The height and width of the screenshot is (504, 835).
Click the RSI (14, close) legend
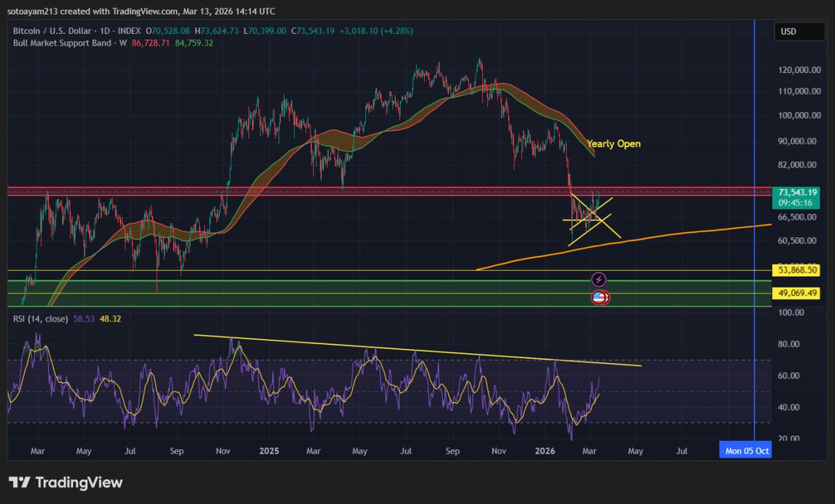(41, 319)
